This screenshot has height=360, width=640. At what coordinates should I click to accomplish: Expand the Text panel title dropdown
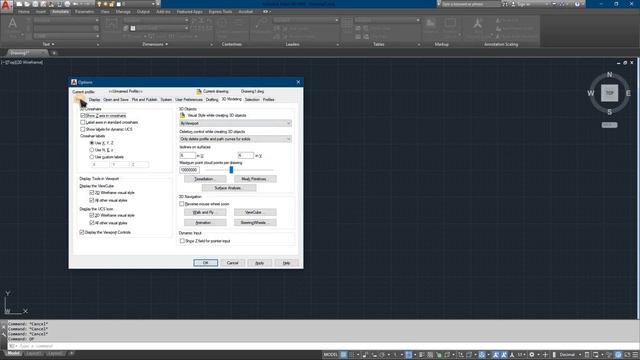48,44
